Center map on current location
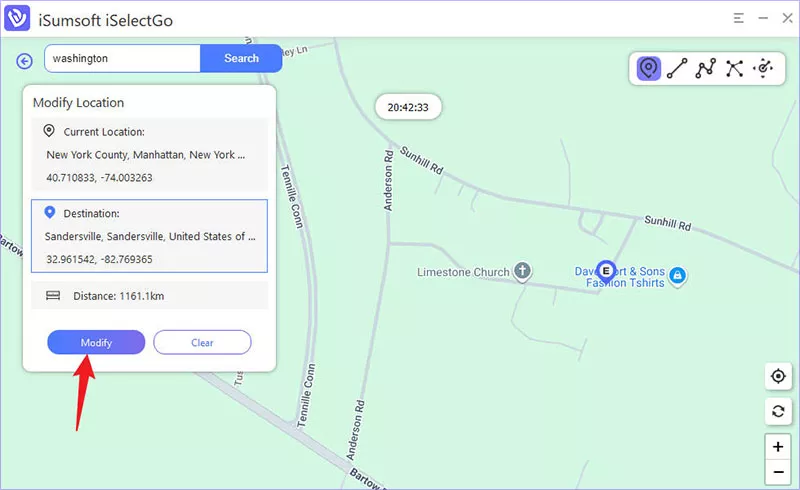Viewport: 800px width, 490px height. (x=777, y=376)
